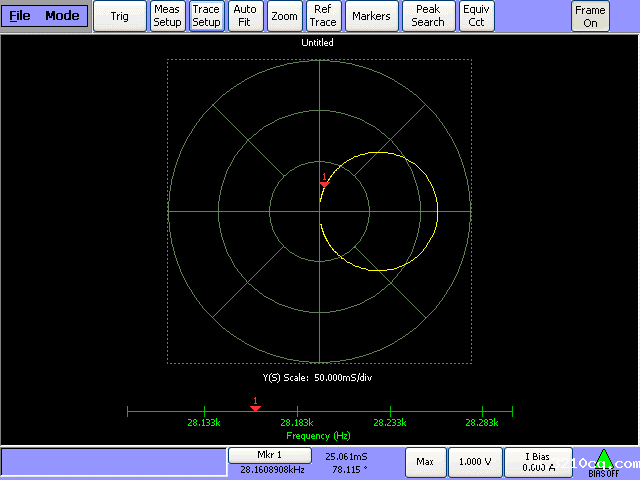The height and width of the screenshot is (480, 640).
Task: Run Auto Fit
Action: 244,16
